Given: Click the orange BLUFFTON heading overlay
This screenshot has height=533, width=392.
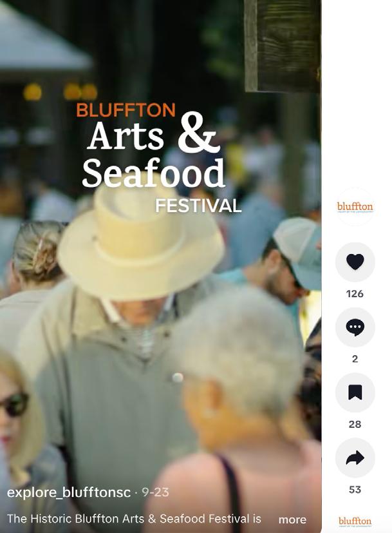Looking at the screenshot, I should pos(126,110).
